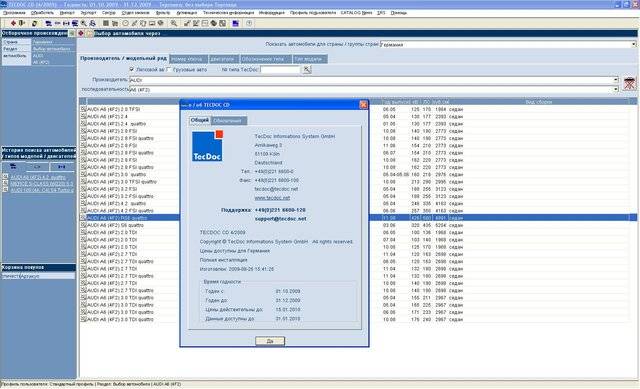Image resolution: width=640 pixels, height=389 pixels.
Task: Select the middle history tab icon in the left panel
Action: click(37, 167)
